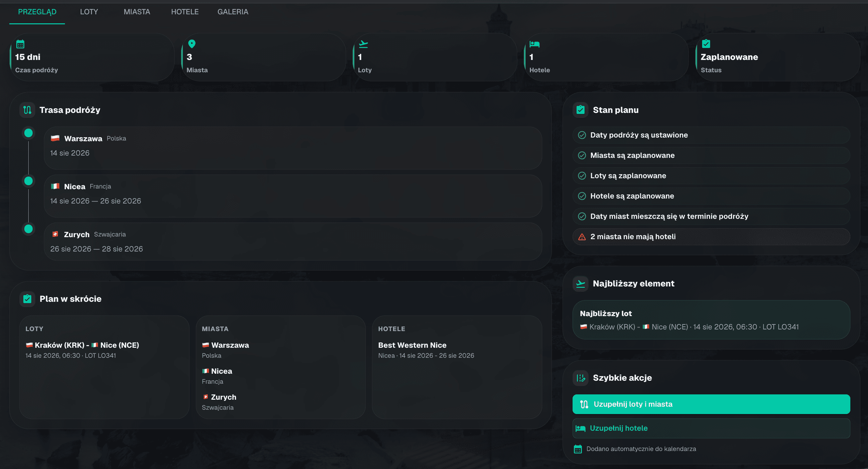Select the Zurych timeline marker dot
This screenshot has width=868, height=469.
tap(29, 229)
